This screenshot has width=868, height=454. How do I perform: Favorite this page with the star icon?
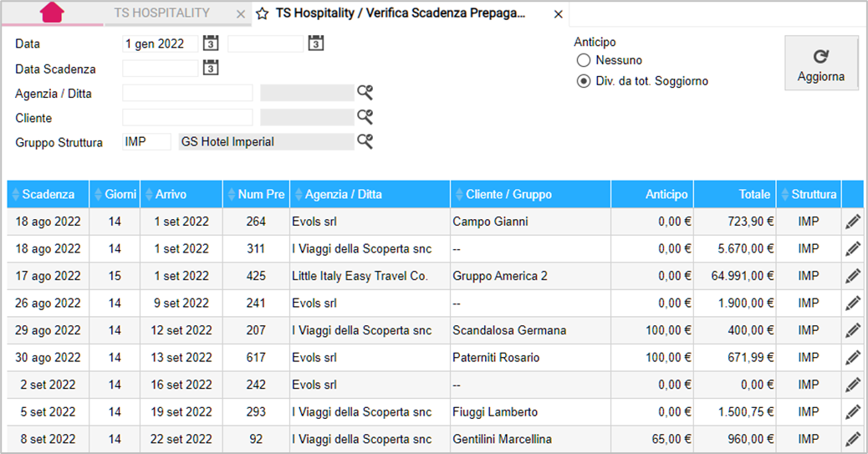pos(263,14)
